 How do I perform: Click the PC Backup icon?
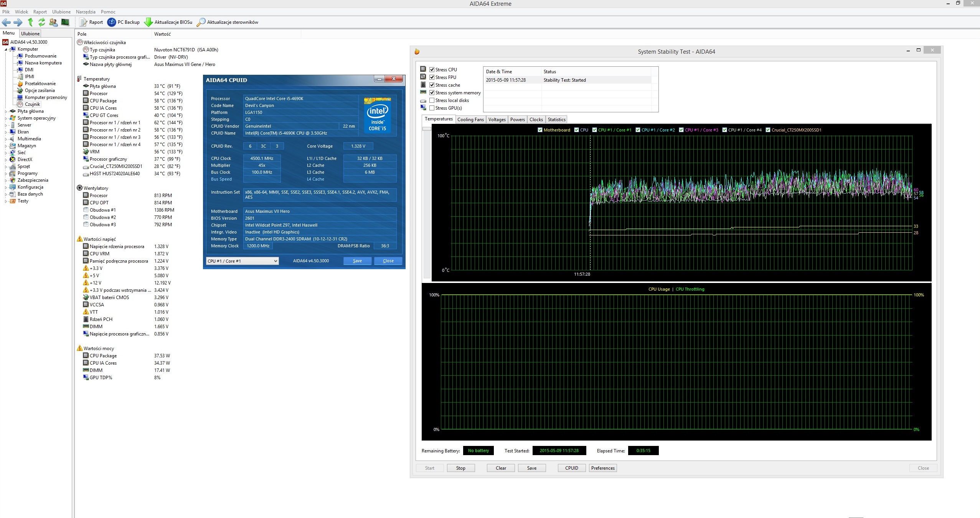(x=111, y=22)
